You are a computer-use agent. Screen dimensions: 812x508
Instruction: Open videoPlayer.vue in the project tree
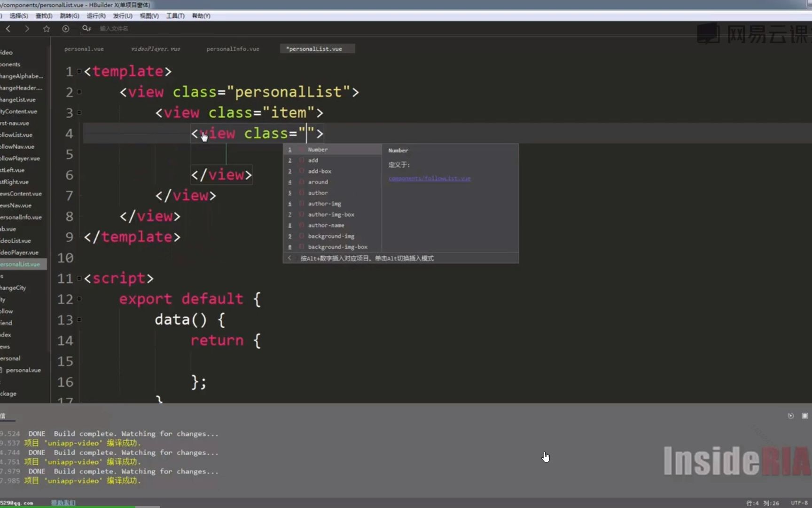(x=20, y=253)
